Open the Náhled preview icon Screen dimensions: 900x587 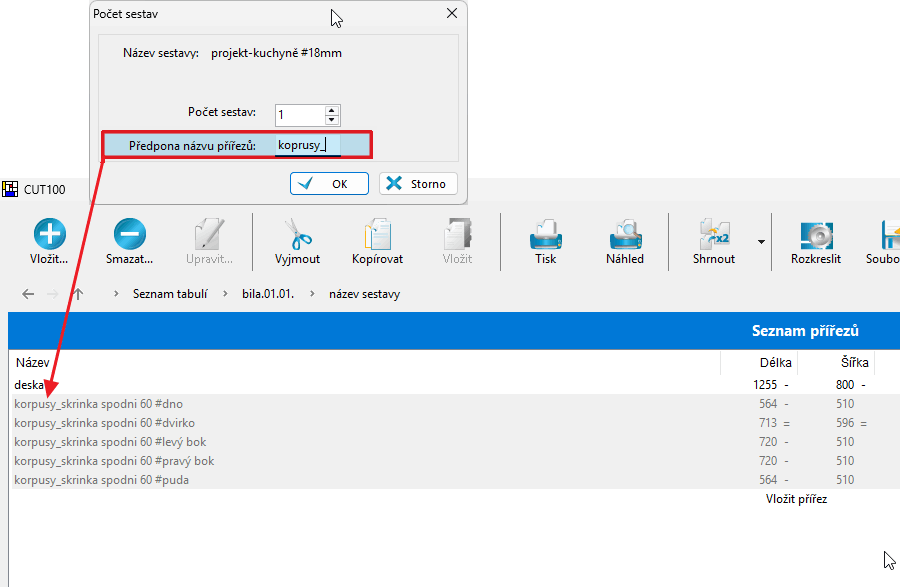[x=625, y=236]
